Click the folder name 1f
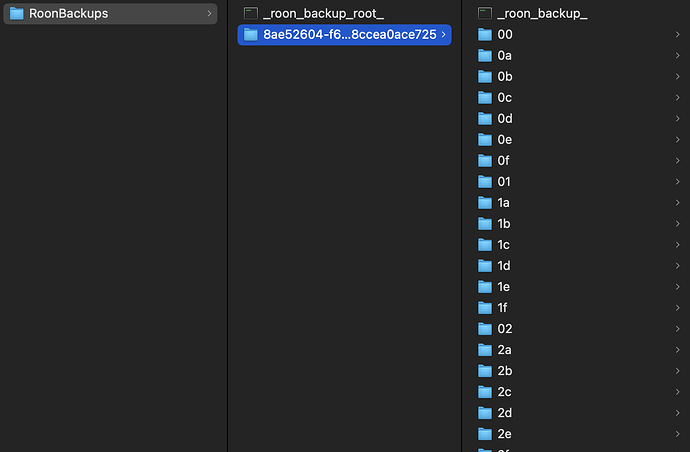 tap(503, 308)
